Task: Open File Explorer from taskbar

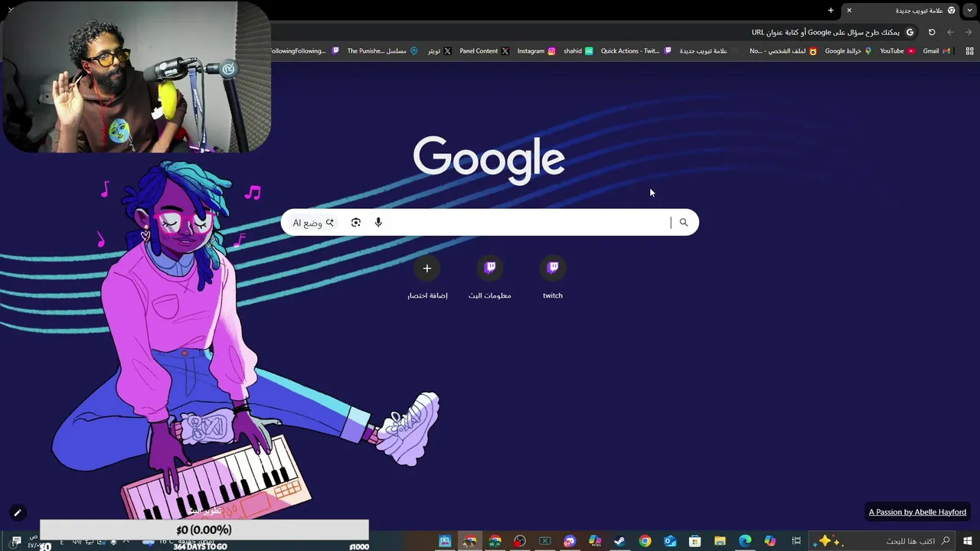Action: [x=720, y=541]
